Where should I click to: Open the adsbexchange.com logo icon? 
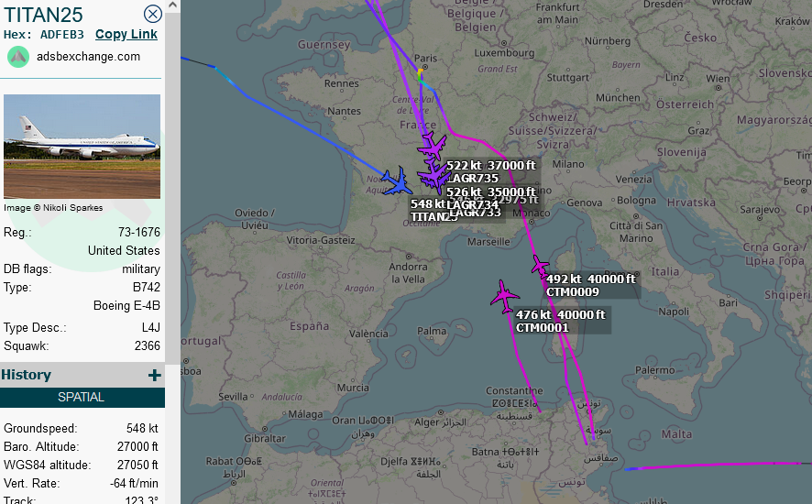pyautogui.click(x=18, y=57)
